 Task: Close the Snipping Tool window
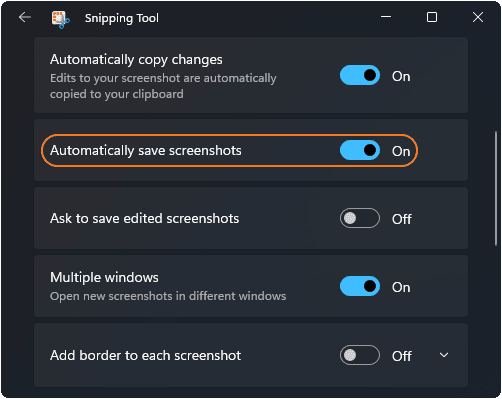(x=478, y=17)
